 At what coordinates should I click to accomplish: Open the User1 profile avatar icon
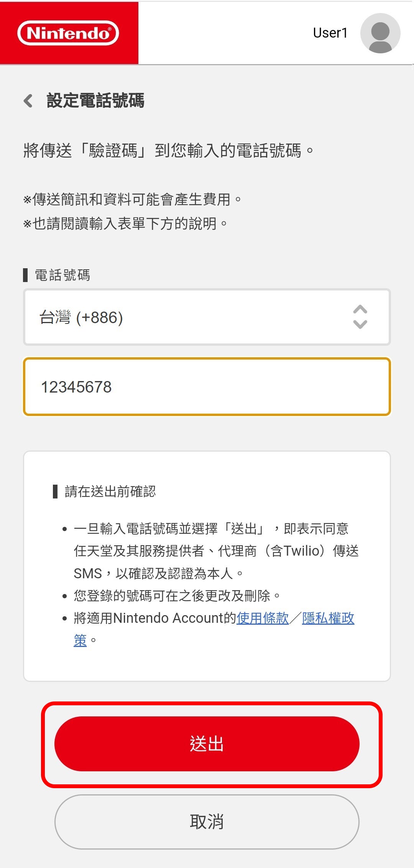tap(380, 33)
